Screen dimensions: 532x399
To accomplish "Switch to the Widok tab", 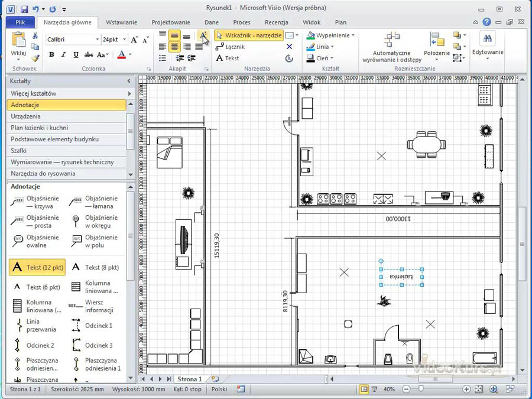I will (312, 22).
